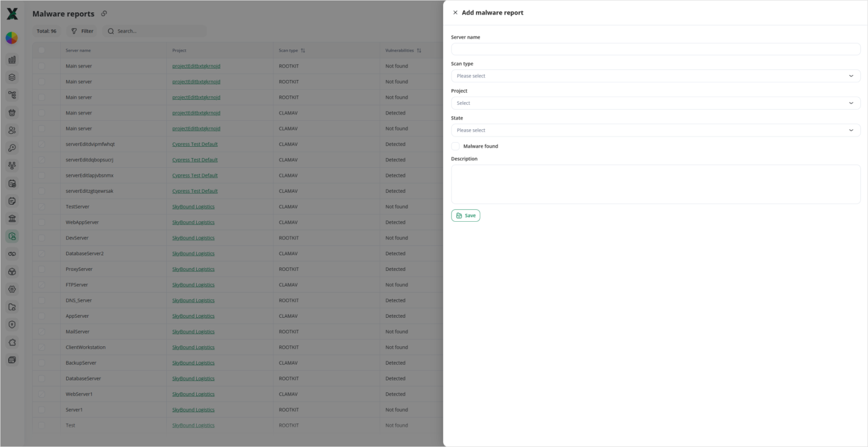
Task: Copy page link icon beside Malware reports title
Action: [104, 13]
